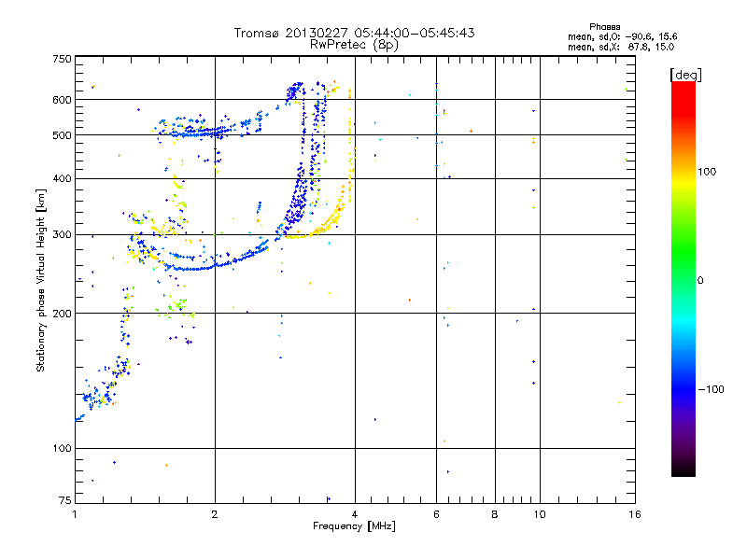Viewport: 747px width, 560px height.
Task: Click the y-axis '400' tick label
Action: pyautogui.click(x=63, y=178)
